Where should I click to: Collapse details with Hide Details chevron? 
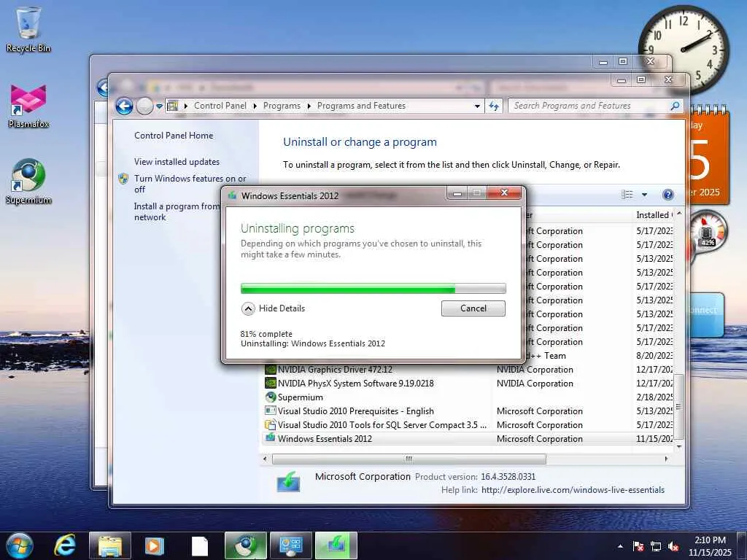tap(248, 309)
